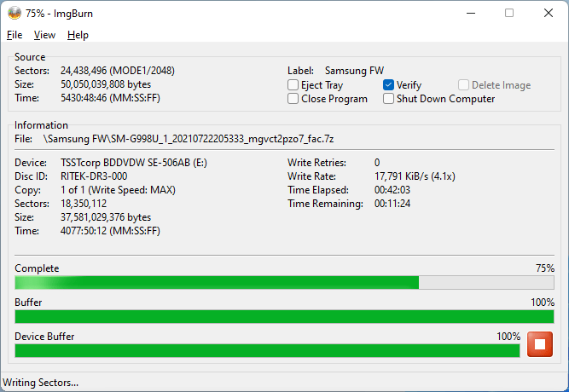Open the View menu
The image size is (569, 392).
[44, 35]
